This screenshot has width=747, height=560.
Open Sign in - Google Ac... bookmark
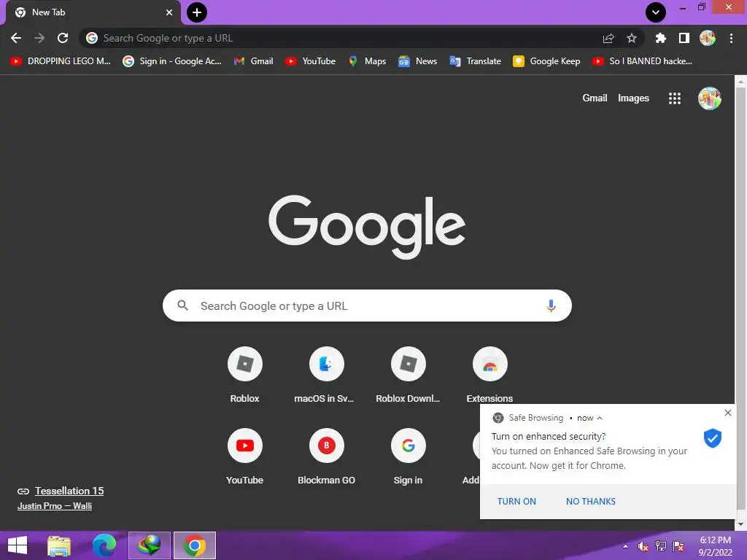pos(172,61)
